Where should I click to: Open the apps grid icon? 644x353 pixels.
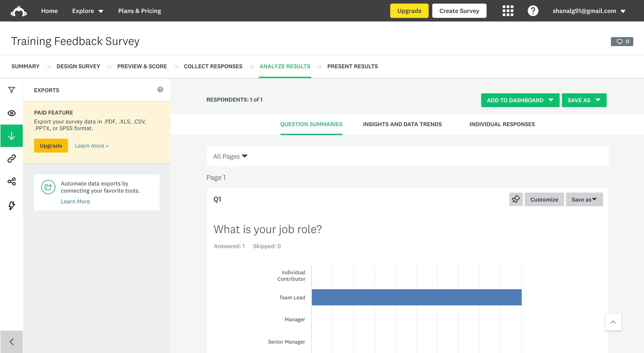tap(508, 11)
